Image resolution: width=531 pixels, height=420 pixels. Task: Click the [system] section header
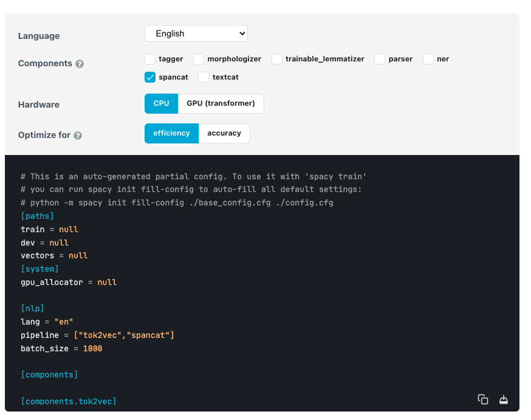(x=39, y=269)
